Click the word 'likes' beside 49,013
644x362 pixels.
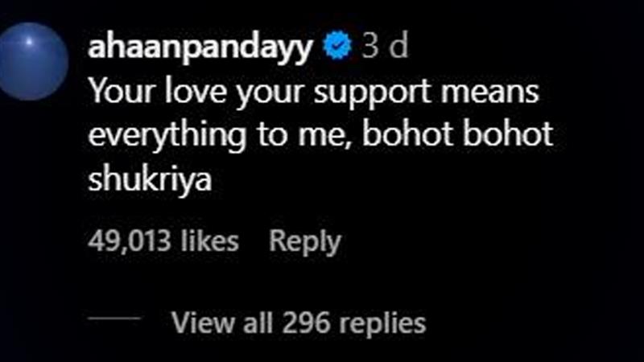[213, 241]
